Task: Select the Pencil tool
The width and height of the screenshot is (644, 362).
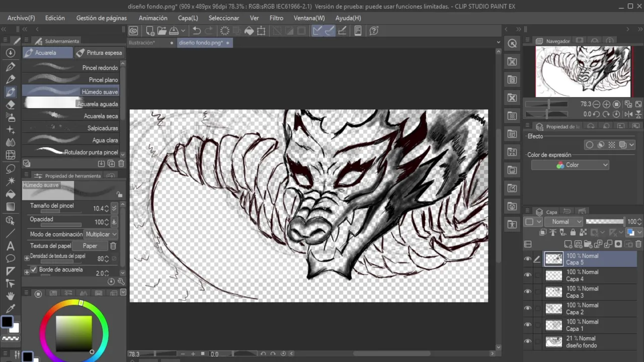Action: coord(10,79)
